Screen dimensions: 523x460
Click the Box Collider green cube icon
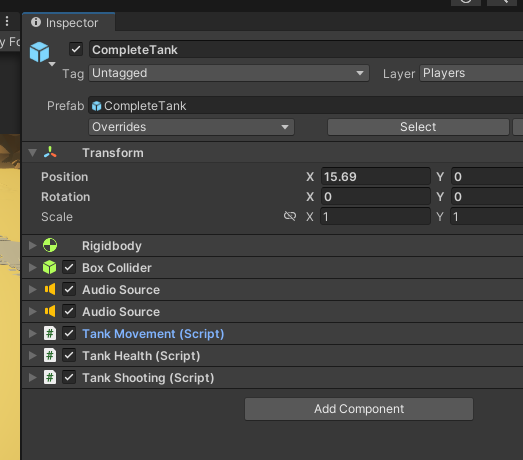pos(50,268)
